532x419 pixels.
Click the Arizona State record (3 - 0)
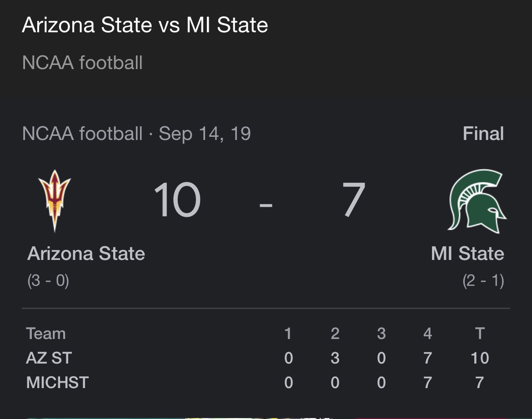click(48, 281)
